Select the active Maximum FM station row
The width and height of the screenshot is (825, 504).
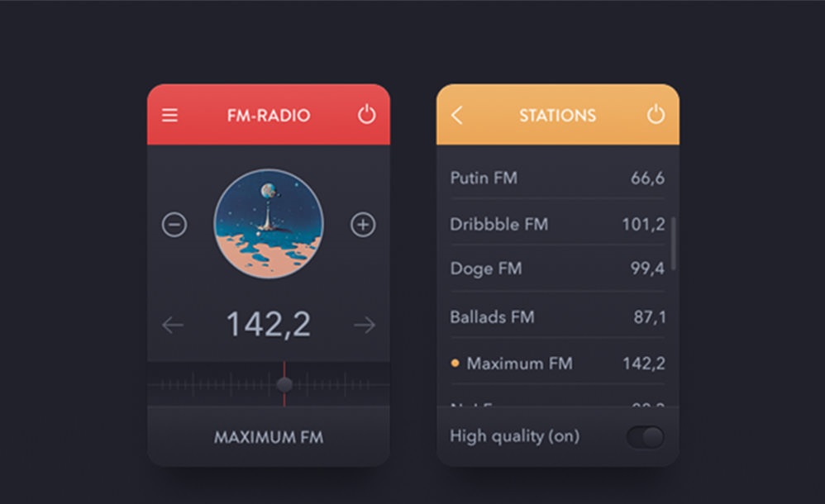(x=556, y=364)
